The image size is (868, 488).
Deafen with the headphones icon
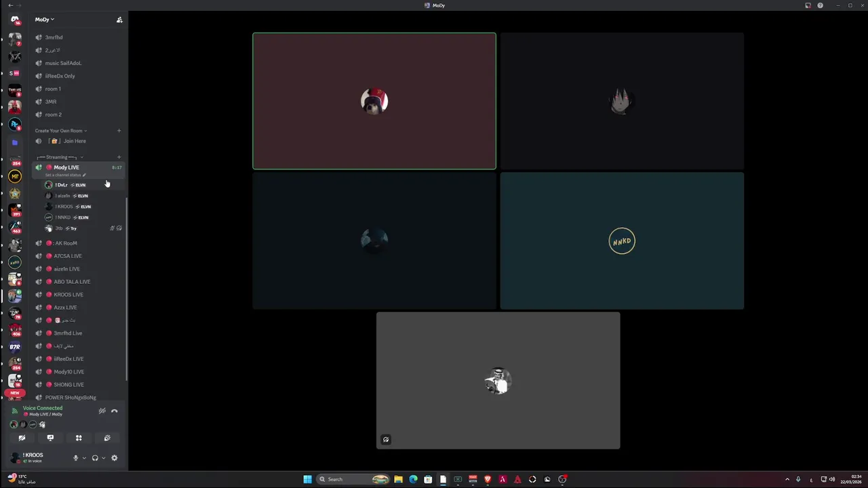point(95,458)
